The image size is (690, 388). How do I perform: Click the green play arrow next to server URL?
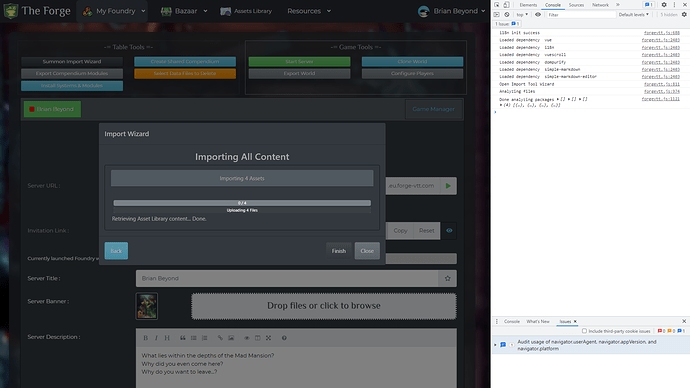point(448,186)
